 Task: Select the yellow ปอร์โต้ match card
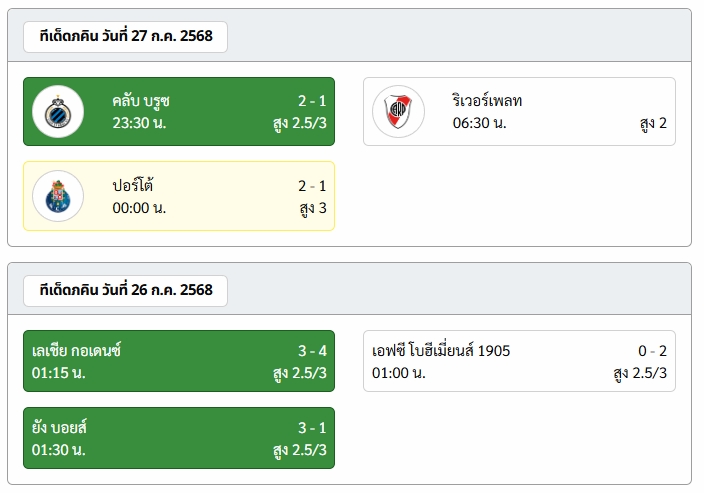179,196
